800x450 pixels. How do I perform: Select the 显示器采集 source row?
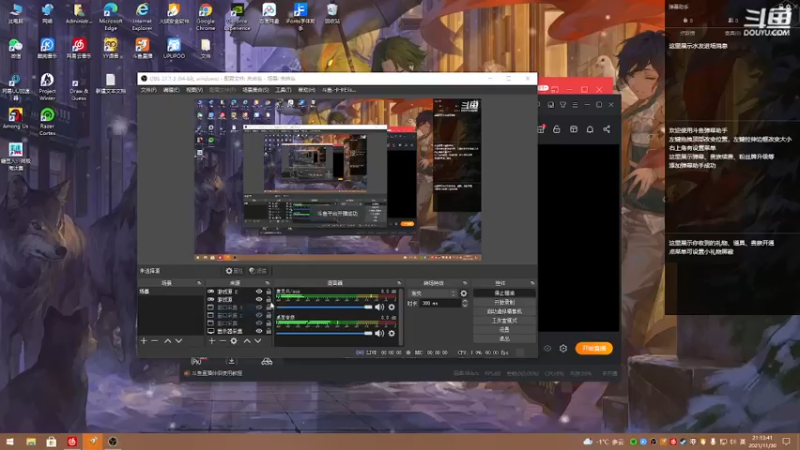238,331
